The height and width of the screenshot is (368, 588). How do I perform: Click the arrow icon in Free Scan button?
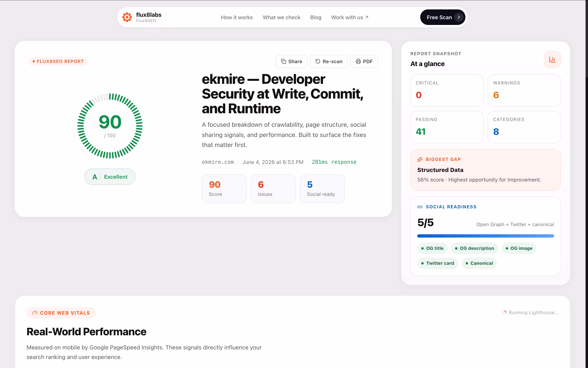point(459,17)
